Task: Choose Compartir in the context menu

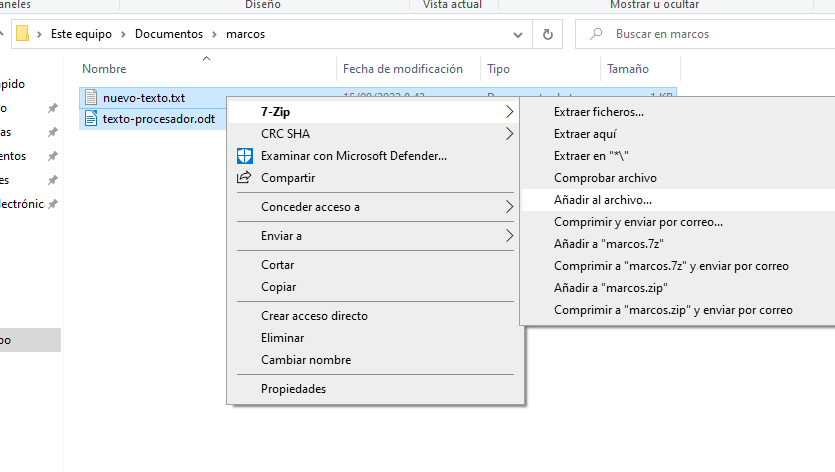Action: coord(375,178)
